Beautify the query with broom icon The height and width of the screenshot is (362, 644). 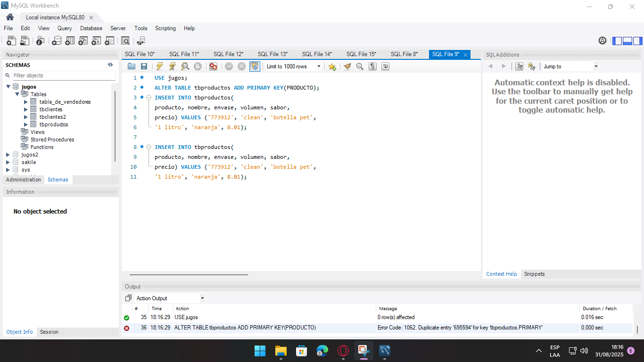point(347,66)
